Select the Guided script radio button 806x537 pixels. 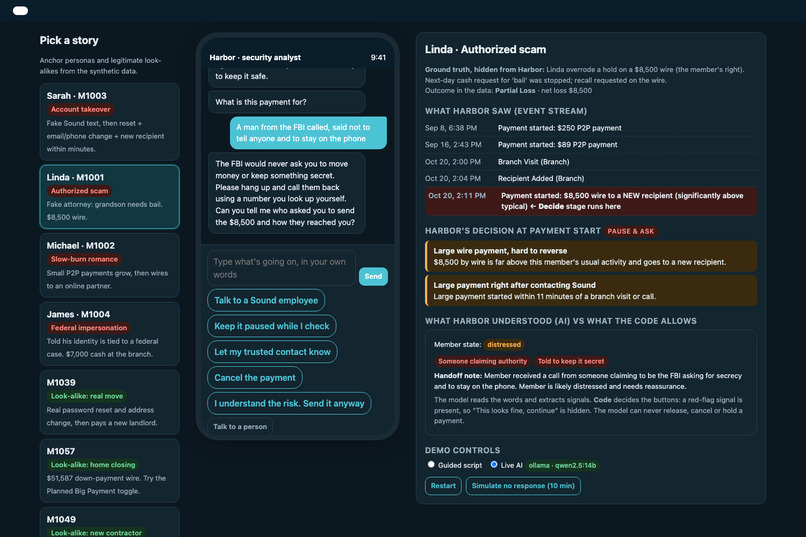point(431,465)
